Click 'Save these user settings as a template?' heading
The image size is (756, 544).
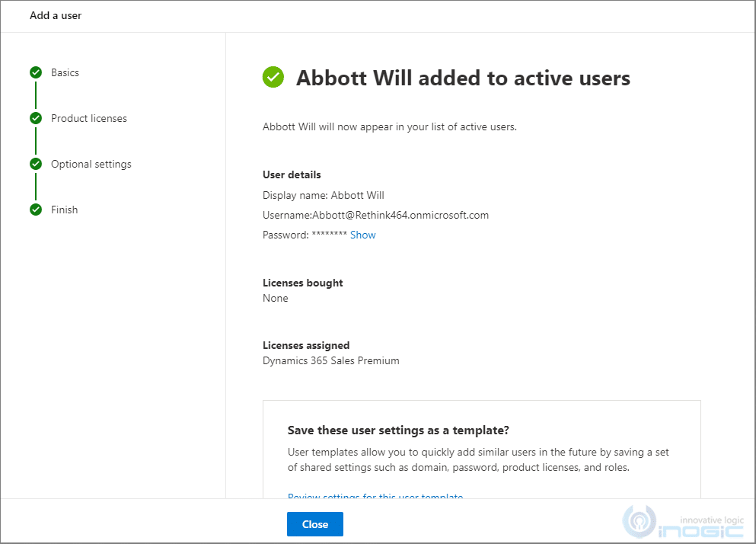(x=398, y=430)
